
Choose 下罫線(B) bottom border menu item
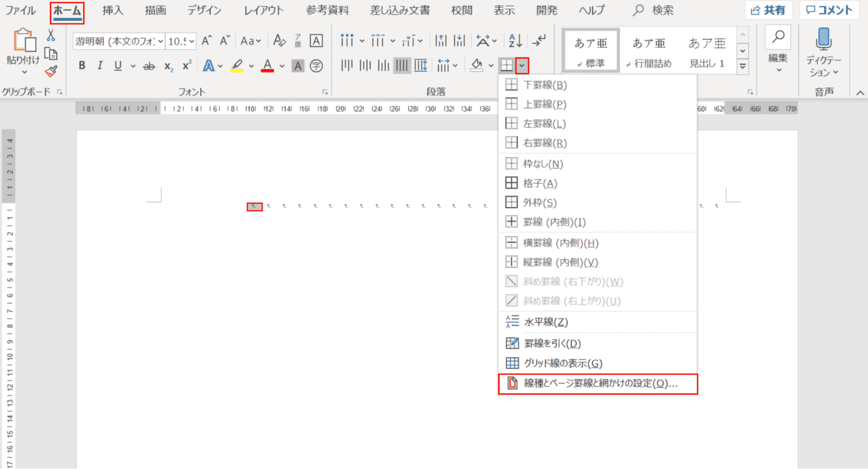point(597,85)
